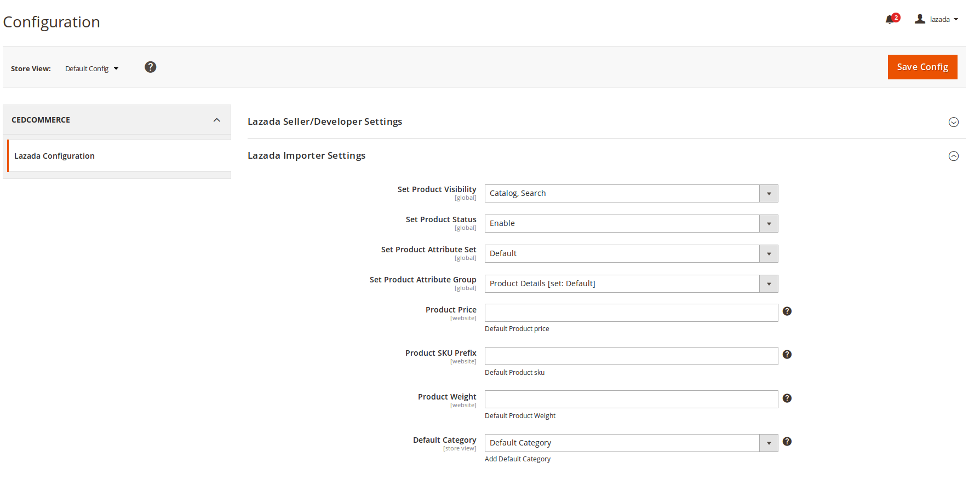
Task: Click the Product Price help tooltip icon
Action: point(787,311)
